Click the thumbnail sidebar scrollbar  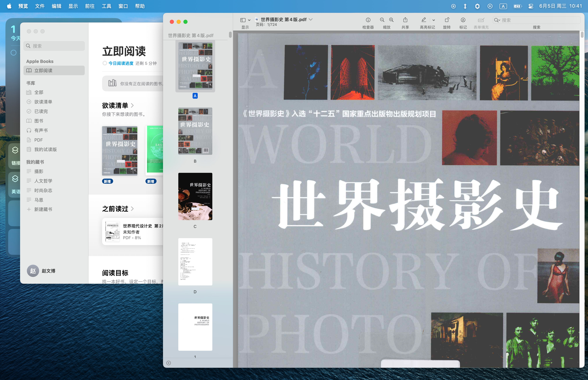230,35
